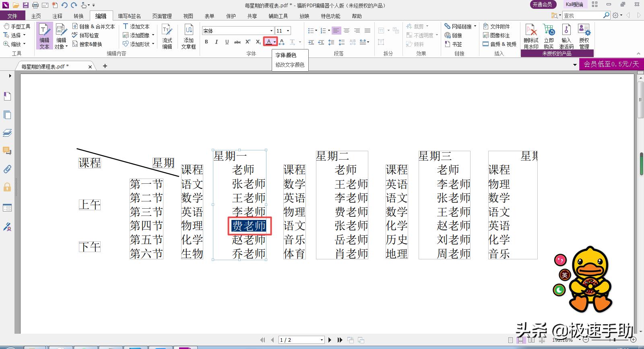
Task: Set paragraph alignment to left
Action: [x=336, y=31]
